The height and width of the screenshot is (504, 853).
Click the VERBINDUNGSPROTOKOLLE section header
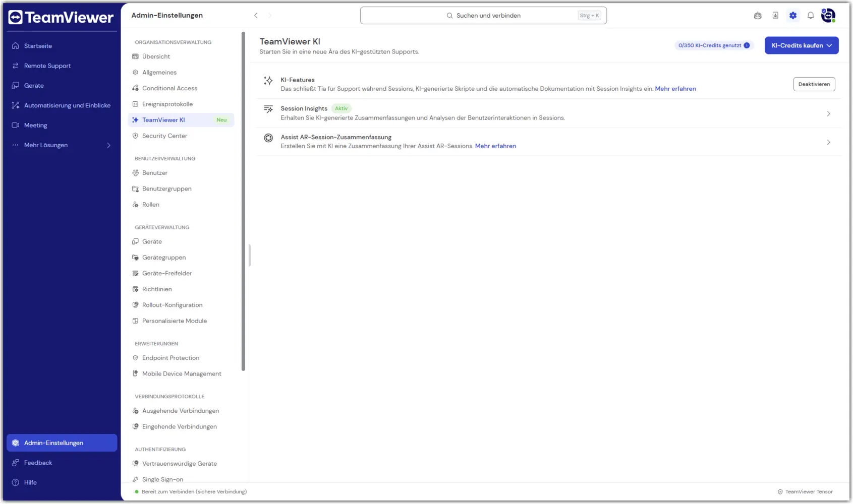[x=169, y=397]
